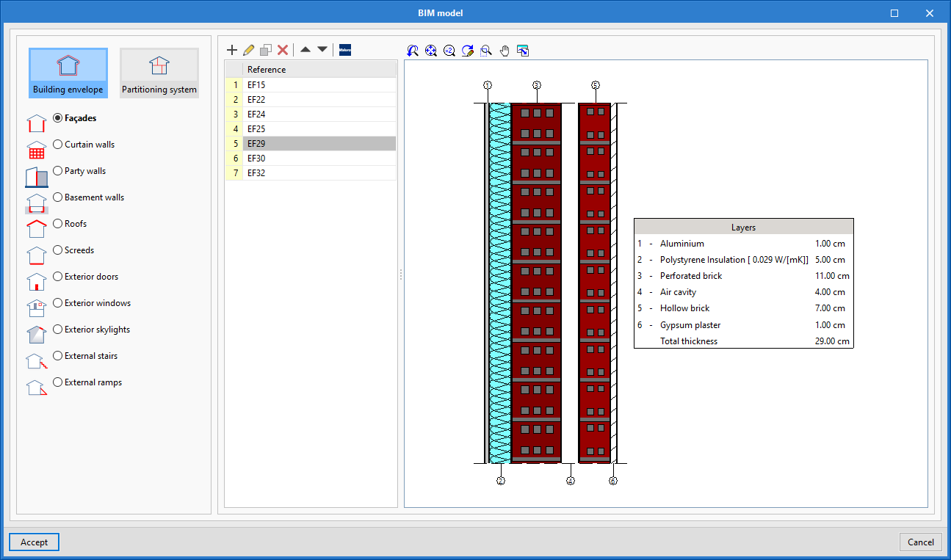Activate zoom window selection tool

(486, 51)
